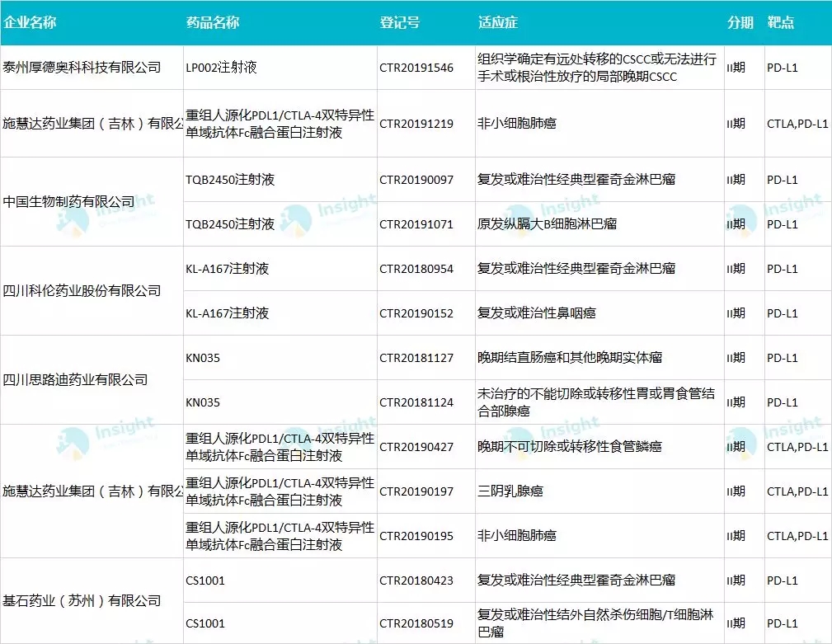Viewport: 832px width, 644px height.
Task: Select 施慧达药业集团 cell beside the CTR20190197 row
Action: point(93,491)
